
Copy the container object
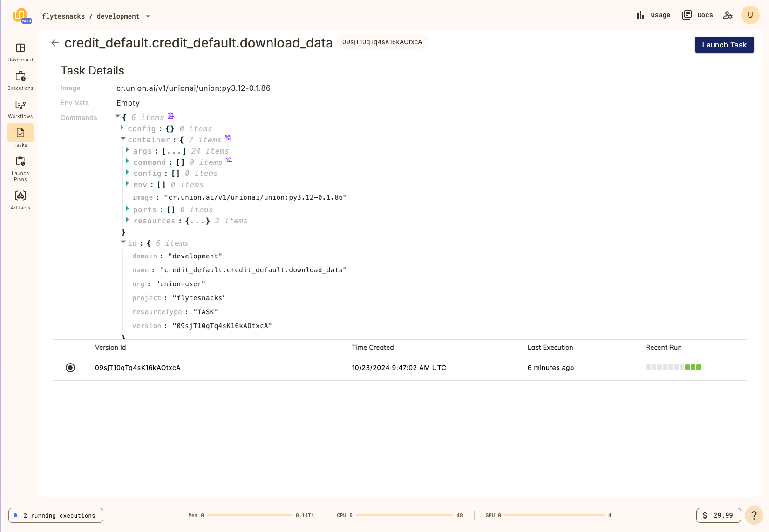(x=228, y=138)
